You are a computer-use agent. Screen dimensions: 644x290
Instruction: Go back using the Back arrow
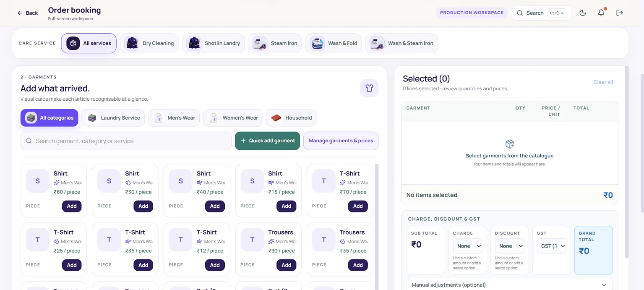click(28, 13)
